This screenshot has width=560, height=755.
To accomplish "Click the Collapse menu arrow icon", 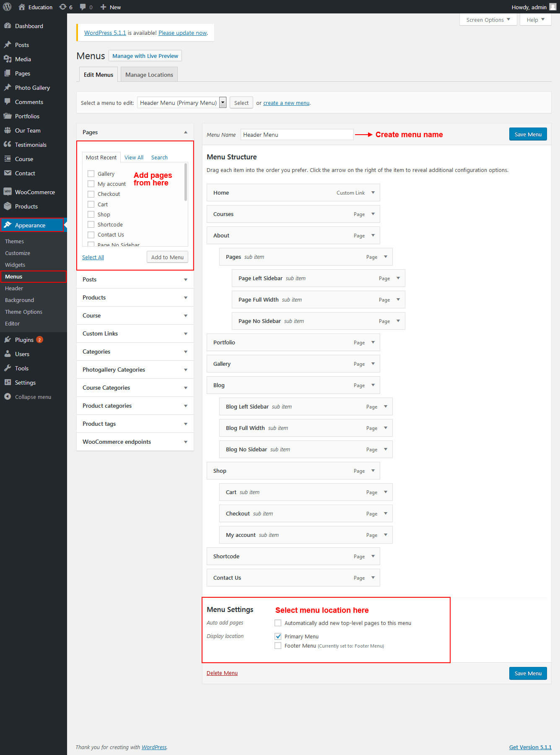I will 8,397.
